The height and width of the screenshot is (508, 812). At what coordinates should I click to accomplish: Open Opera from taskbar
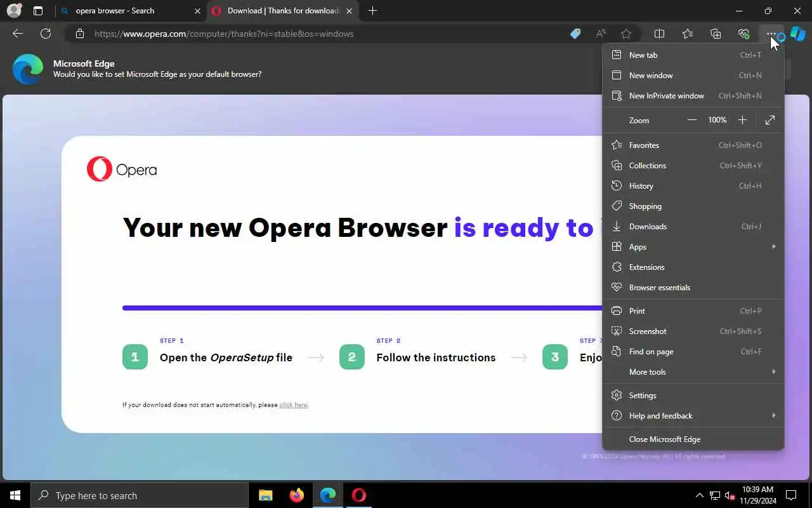(359, 495)
